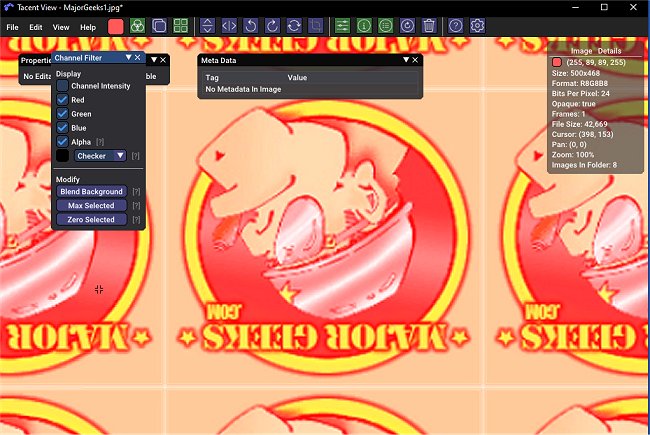650x435 pixels.
Task: Maximize the Tacent View window
Action: click(x=604, y=7)
